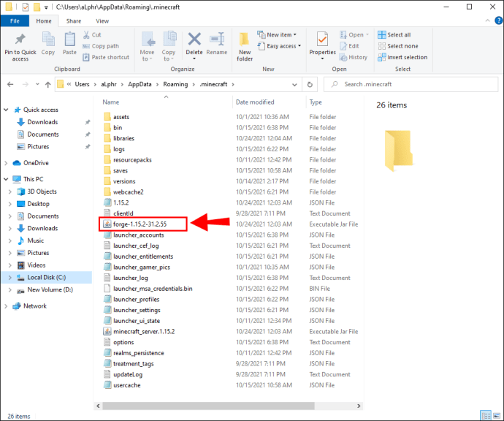
Task: Sort by the Name column header
Action: (111, 102)
